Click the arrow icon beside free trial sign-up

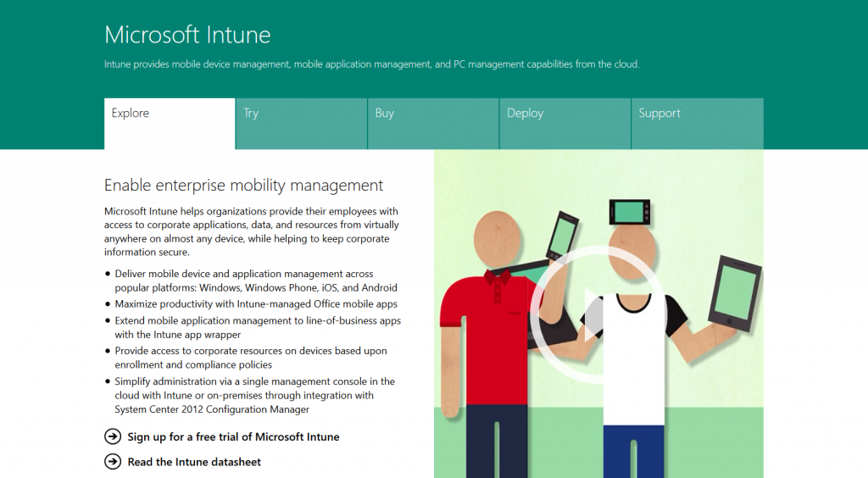click(113, 436)
